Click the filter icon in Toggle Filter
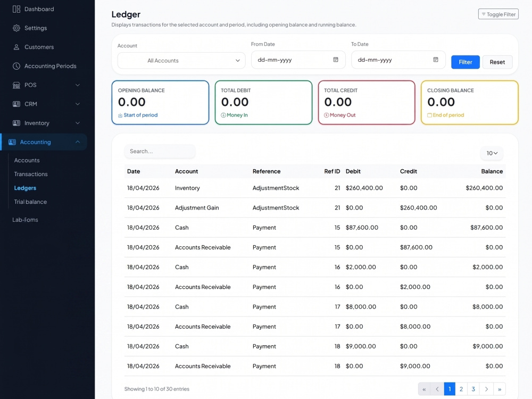The image size is (532, 399). tap(484, 14)
